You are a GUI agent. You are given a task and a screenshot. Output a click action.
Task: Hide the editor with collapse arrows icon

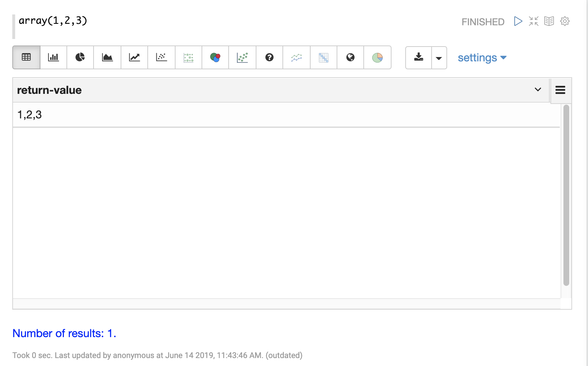(533, 21)
